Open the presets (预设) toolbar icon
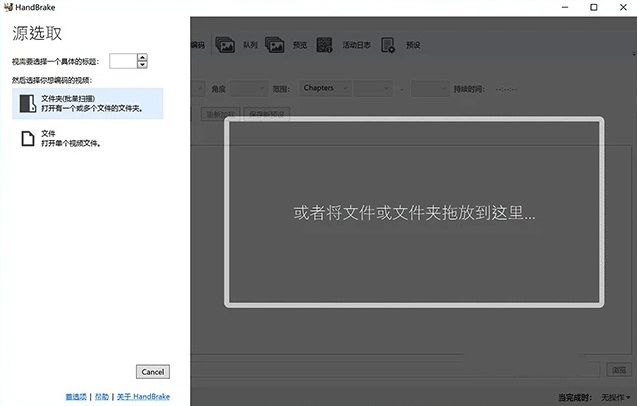The width and height of the screenshot is (638, 406). [388, 45]
